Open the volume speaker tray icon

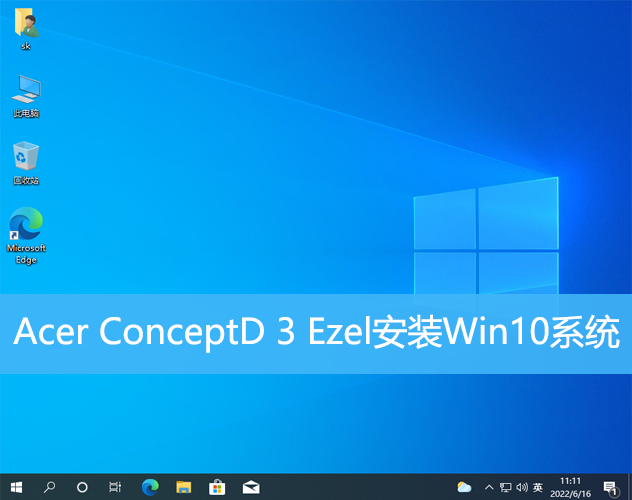coord(522,487)
